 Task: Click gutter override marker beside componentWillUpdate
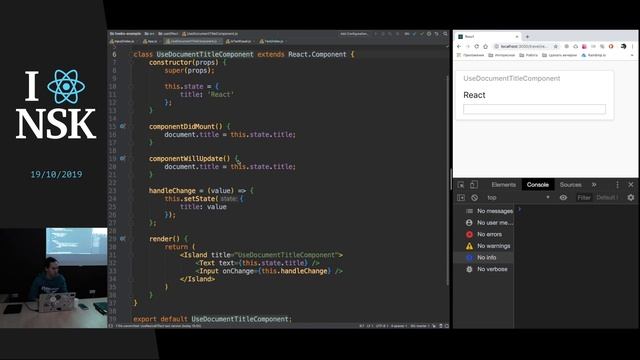pyautogui.click(x=122, y=158)
